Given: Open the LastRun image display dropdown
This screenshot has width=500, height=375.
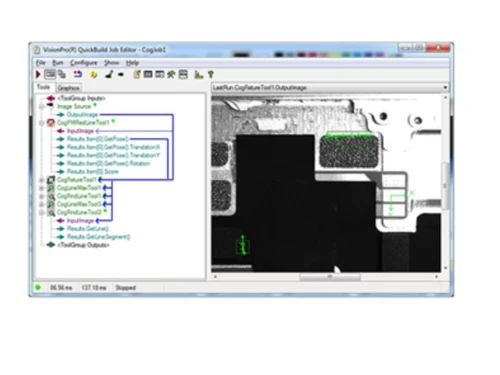Looking at the screenshot, I should [x=445, y=88].
